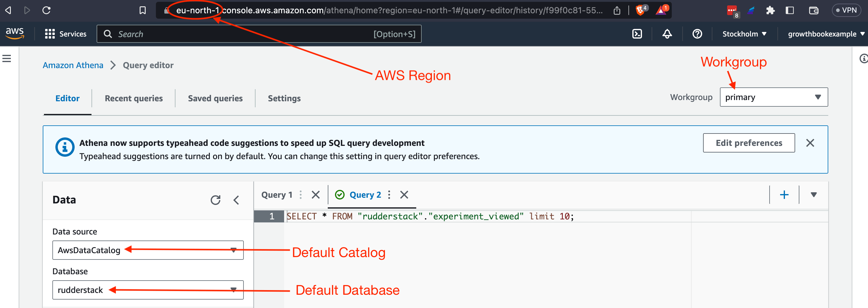868x308 pixels.
Task: Toggle the browser sidebar panel icon
Action: click(790, 11)
